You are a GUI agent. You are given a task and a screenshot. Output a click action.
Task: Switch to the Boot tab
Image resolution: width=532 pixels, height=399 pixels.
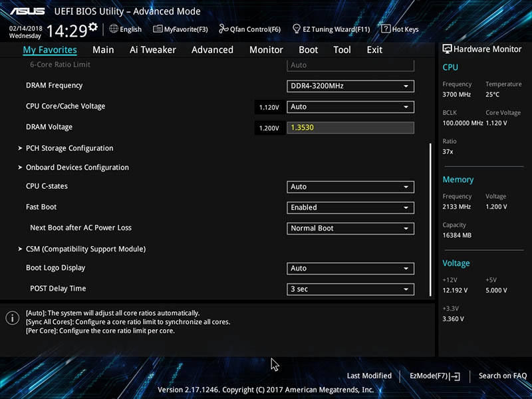[x=308, y=50]
